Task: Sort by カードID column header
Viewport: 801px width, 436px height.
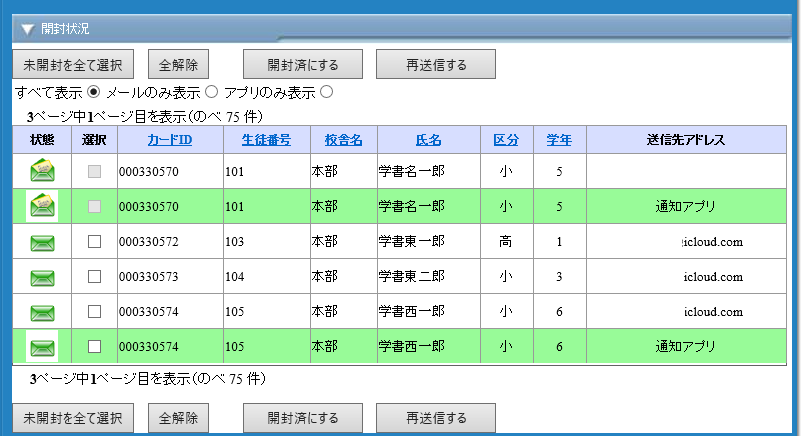Action: point(169,139)
